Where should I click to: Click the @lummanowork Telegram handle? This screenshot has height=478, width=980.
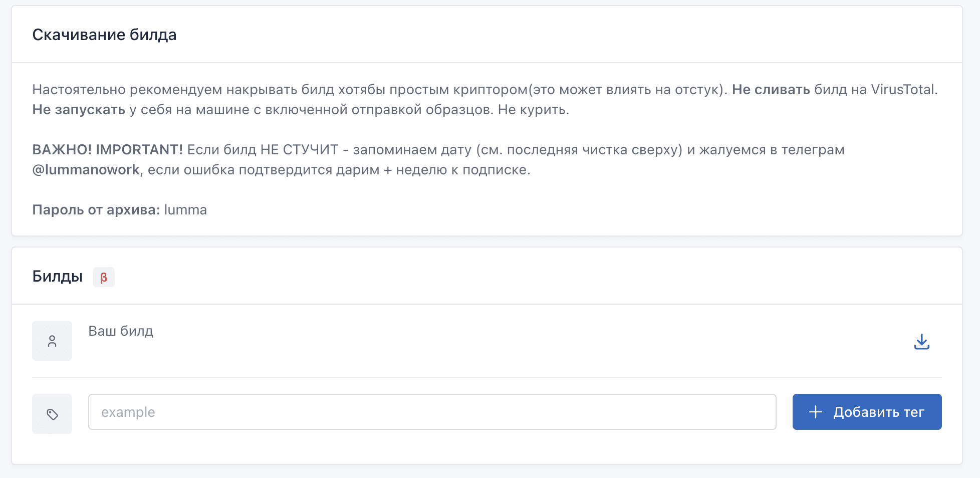pyautogui.click(x=86, y=170)
